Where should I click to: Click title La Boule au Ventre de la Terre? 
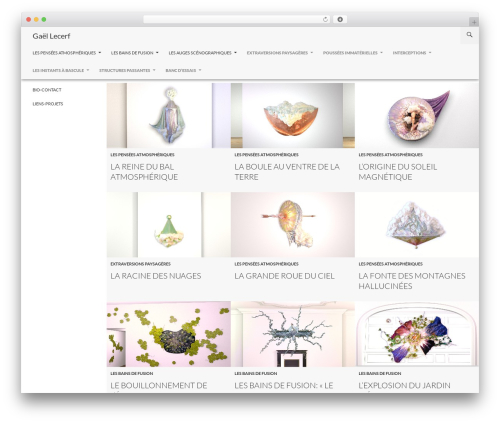[x=287, y=172]
